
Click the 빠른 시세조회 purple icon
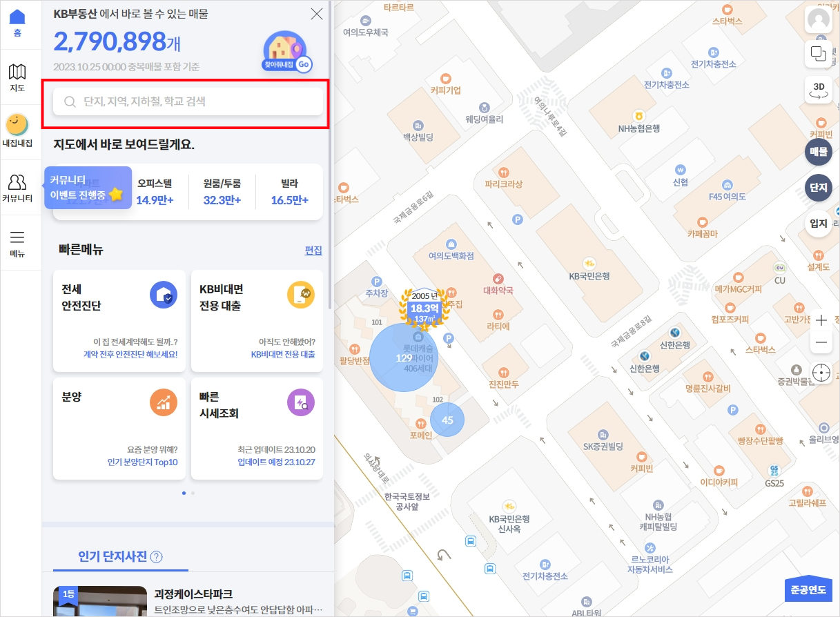point(301,402)
